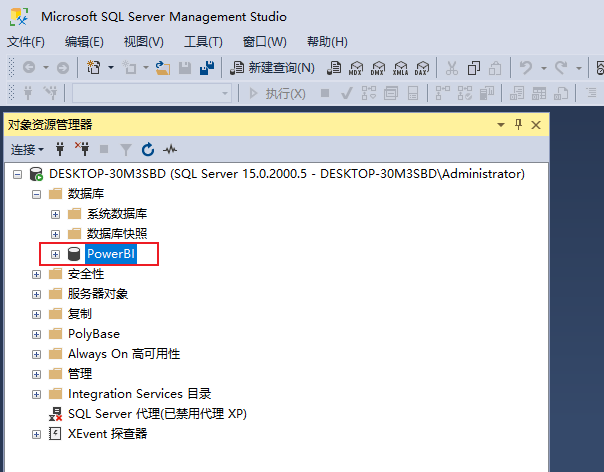This screenshot has width=604, height=472.
Task: Expand the 复制 folder
Action: coord(37,314)
